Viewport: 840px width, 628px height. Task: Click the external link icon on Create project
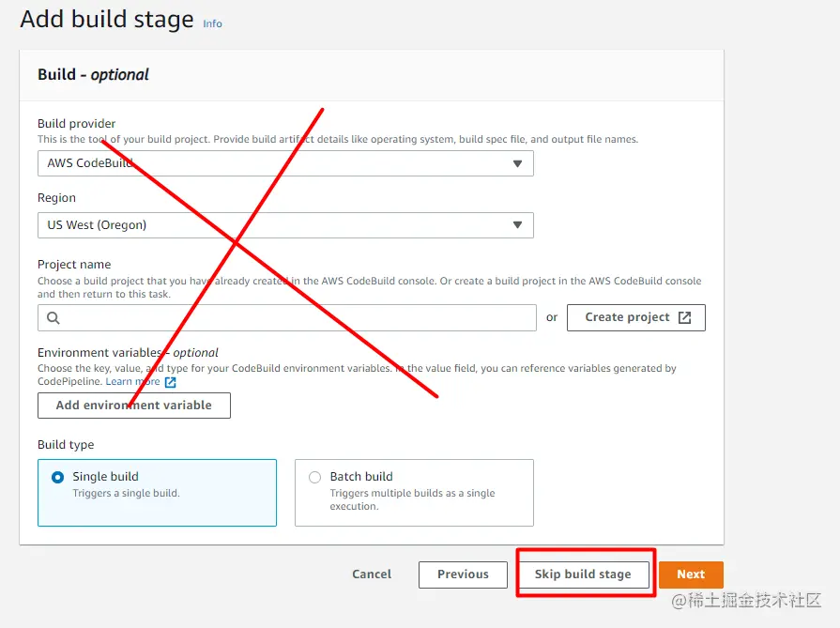point(685,317)
